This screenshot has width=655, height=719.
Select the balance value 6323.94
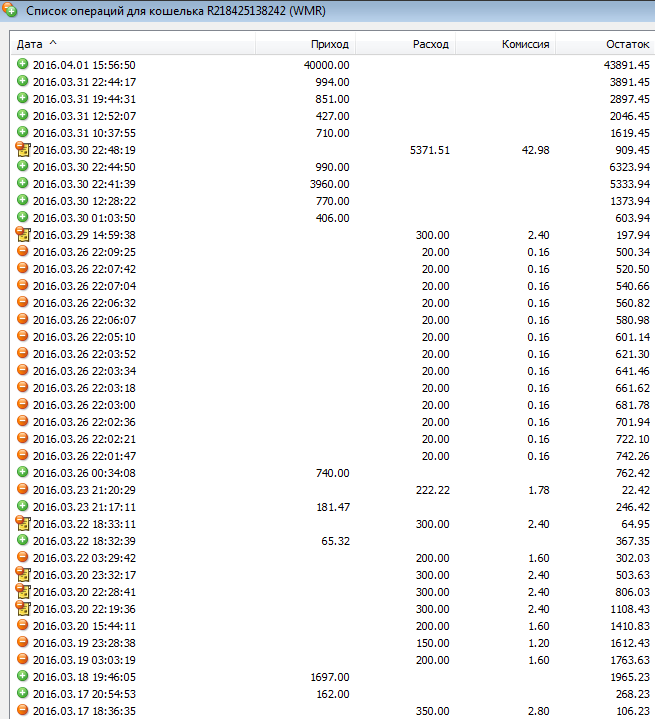pos(630,167)
